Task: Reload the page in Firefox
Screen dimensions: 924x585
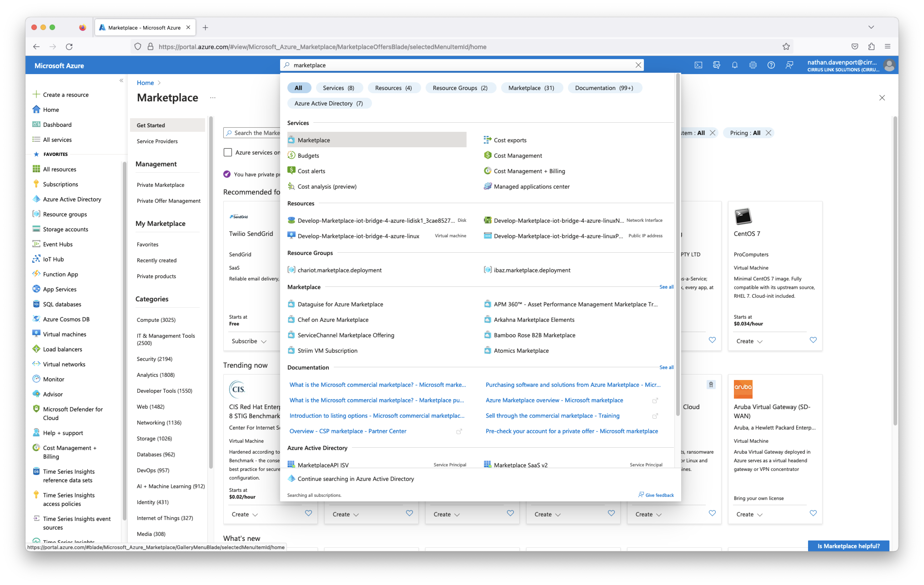Action: 69,46
